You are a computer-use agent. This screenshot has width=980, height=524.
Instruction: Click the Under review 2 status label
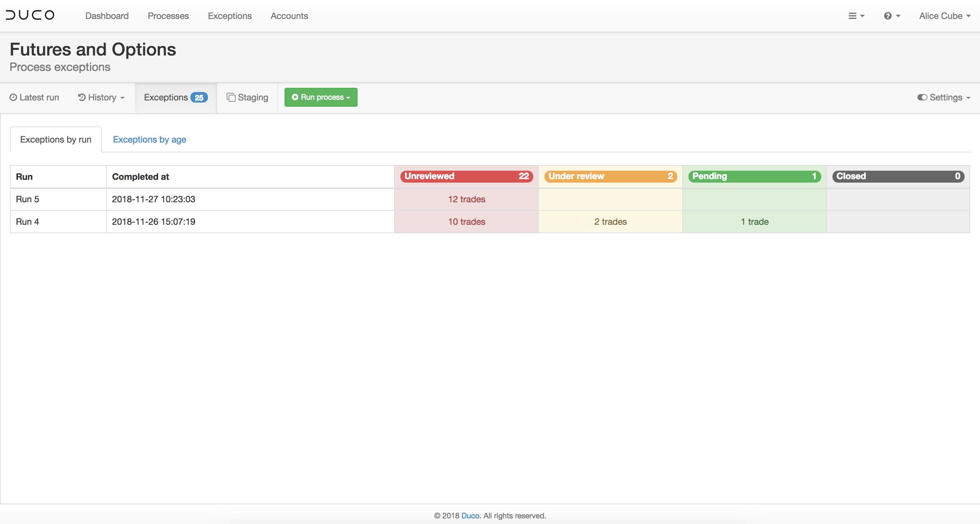coord(610,176)
